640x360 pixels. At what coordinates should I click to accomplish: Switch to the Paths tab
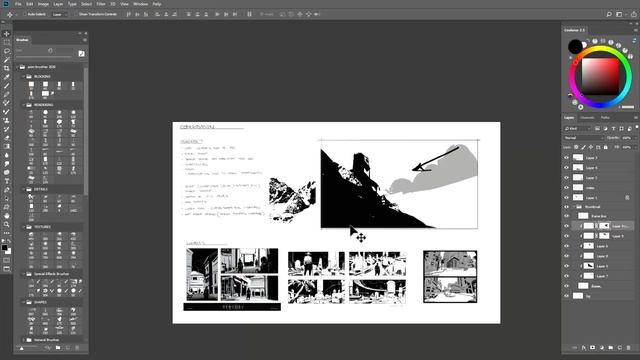(605, 118)
